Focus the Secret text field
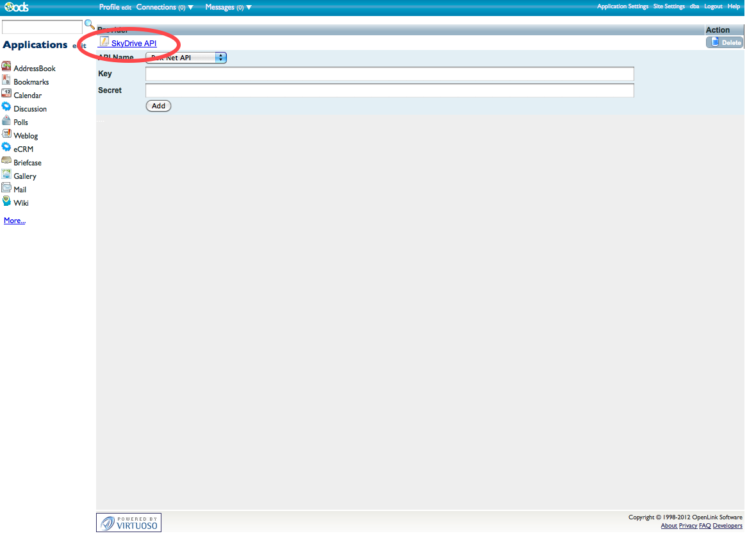The image size is (756, 545). pos(390,90)
